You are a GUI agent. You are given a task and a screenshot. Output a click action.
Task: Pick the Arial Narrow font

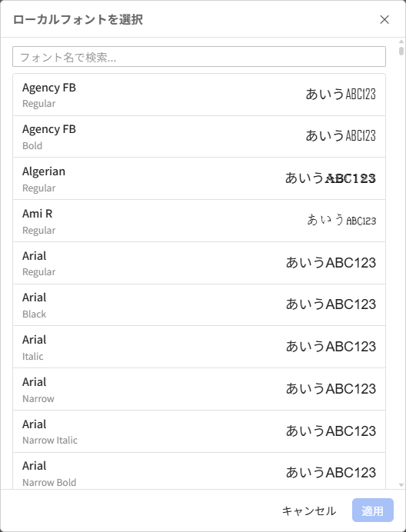[x=199, y=389]
